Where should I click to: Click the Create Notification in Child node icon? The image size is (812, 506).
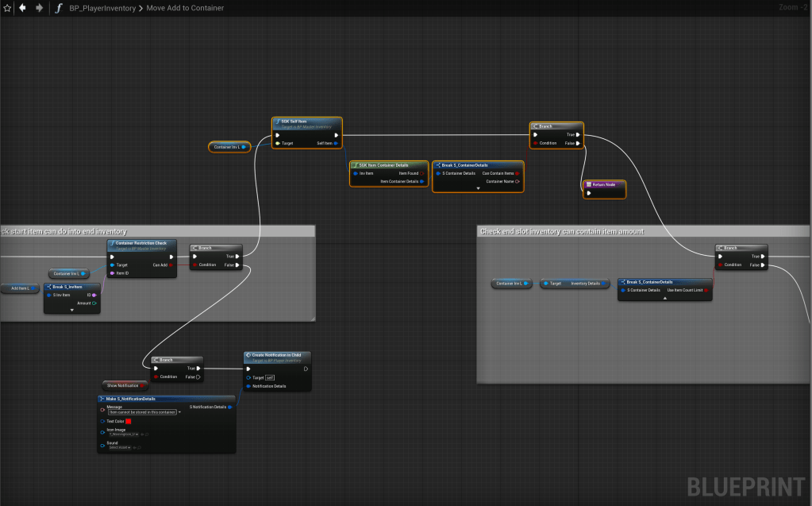248,355
